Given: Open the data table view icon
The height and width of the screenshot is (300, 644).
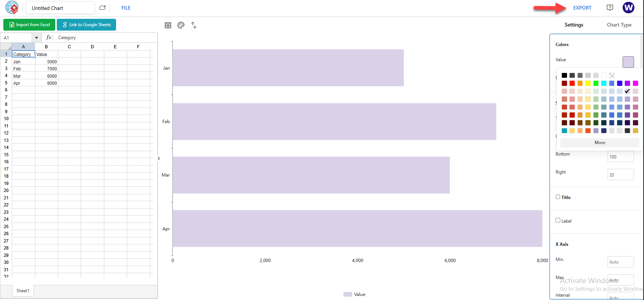Looking at the screenshot, I should (168, 25).
